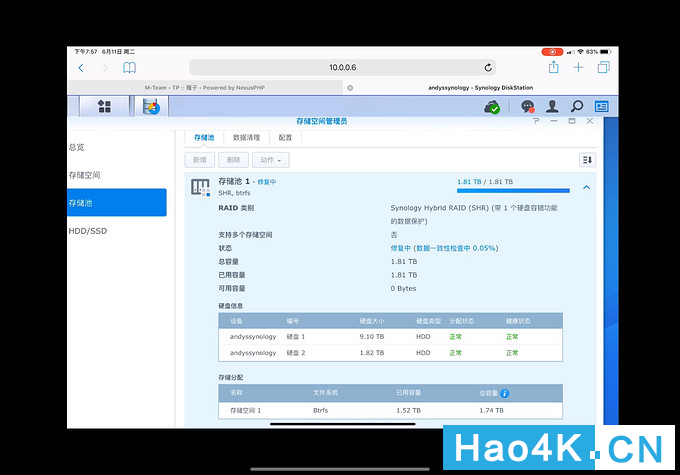Screen dimensions: 680x475
Task: Open DSM search magnifier
Action: coord(577,106)
